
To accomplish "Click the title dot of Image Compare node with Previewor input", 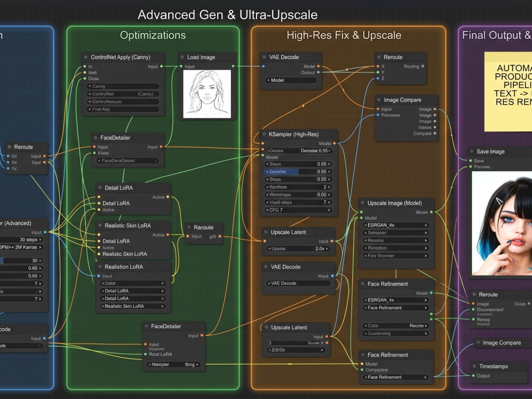I will click(x=379, y=100).
